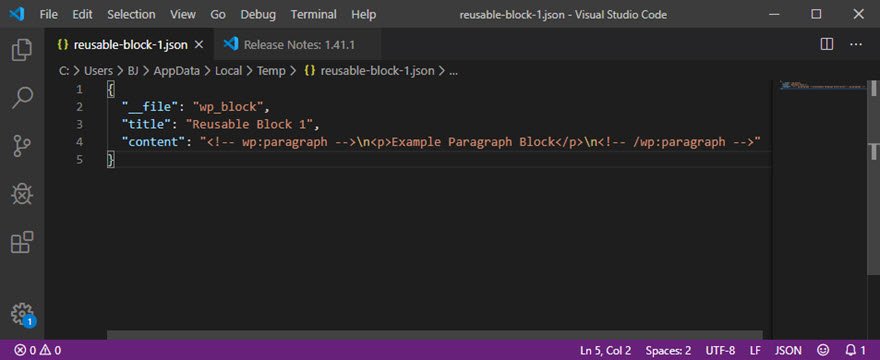Open the File menu
Viewport: 880px width, 360px height.
pos(49,15)
